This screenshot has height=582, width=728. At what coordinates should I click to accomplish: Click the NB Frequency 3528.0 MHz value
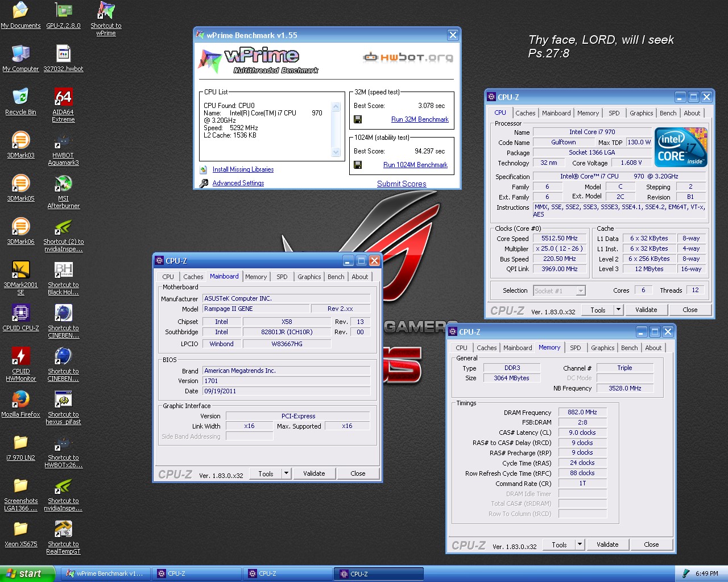(x=624, y=388)
